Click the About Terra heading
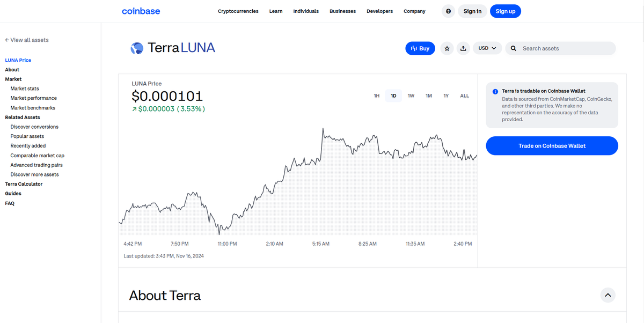644x323 pixels. click(165, 295)
